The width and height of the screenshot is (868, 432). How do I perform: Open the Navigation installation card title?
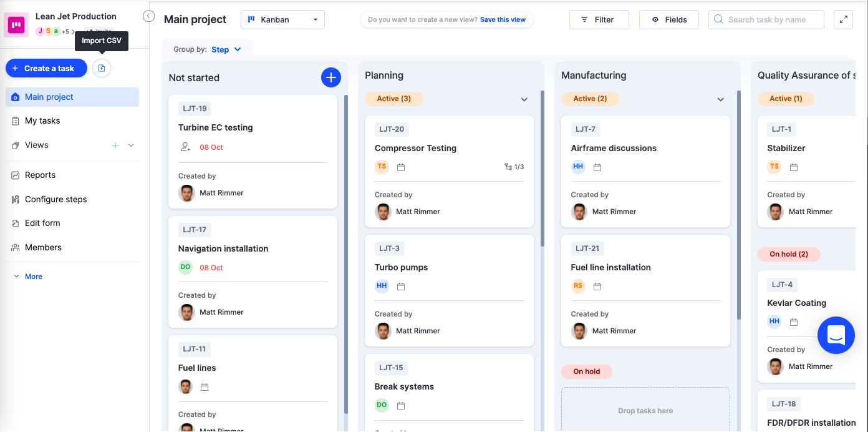(x=223, y=248)
